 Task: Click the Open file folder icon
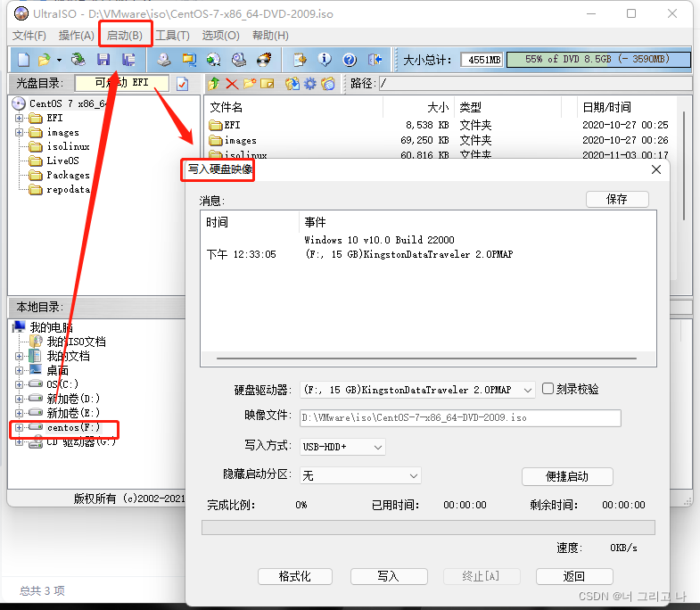click(45, 60)
